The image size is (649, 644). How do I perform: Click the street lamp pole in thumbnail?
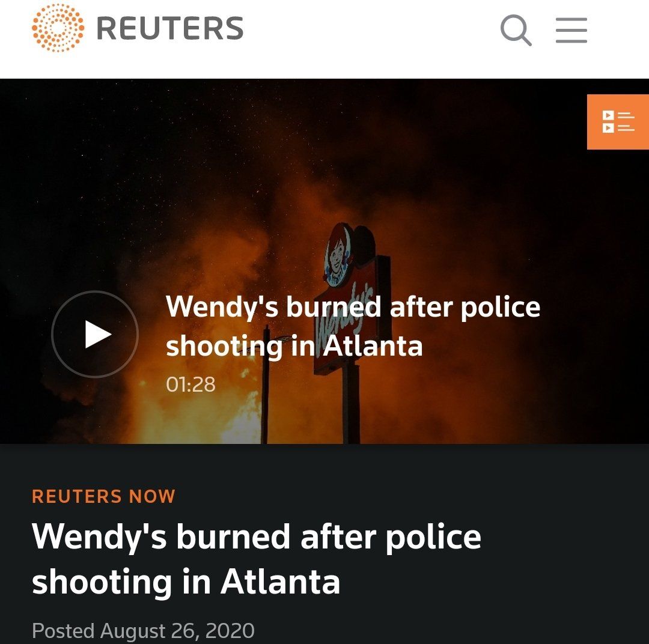point(266,385)
